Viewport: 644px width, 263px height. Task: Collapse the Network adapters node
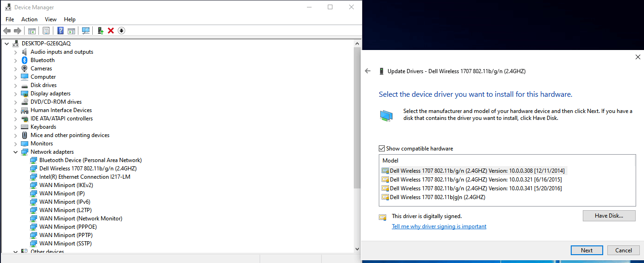coord(15,152)
